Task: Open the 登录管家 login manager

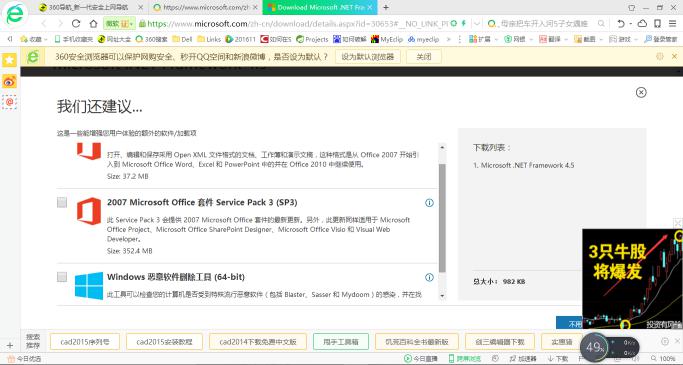Action: [x=661, y=39]
